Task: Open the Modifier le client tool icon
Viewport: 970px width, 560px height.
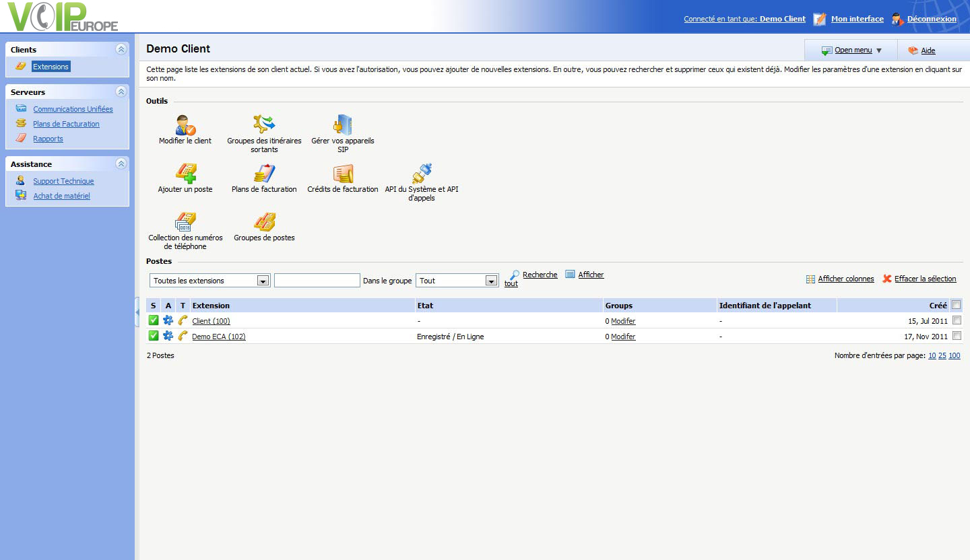Action: [185, 125]
